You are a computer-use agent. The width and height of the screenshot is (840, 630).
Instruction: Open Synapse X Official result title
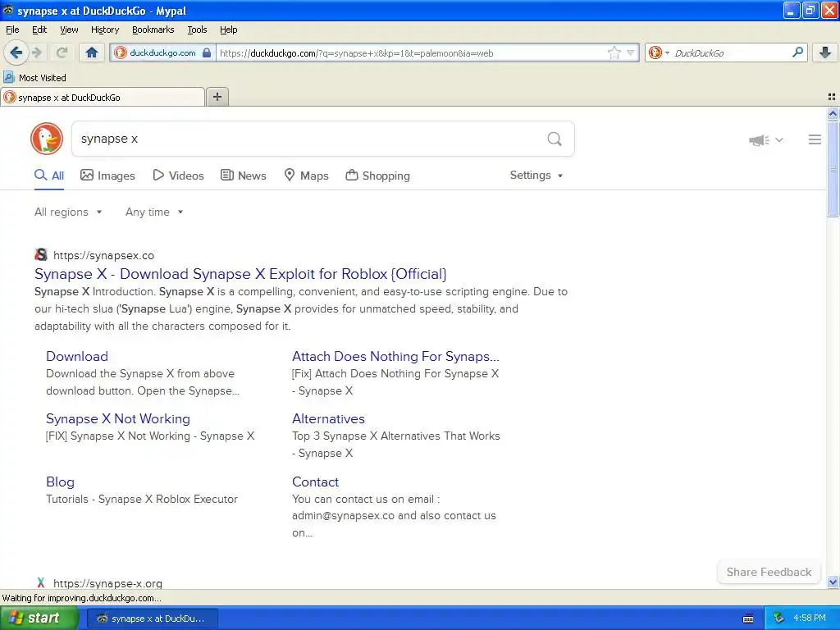240,274
